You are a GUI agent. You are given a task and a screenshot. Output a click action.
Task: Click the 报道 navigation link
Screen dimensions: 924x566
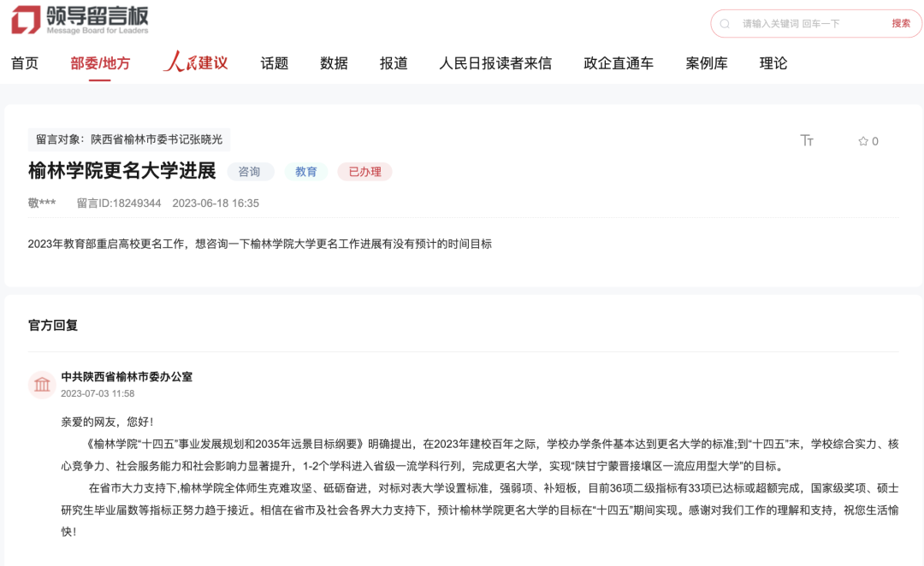pos(393,62)
